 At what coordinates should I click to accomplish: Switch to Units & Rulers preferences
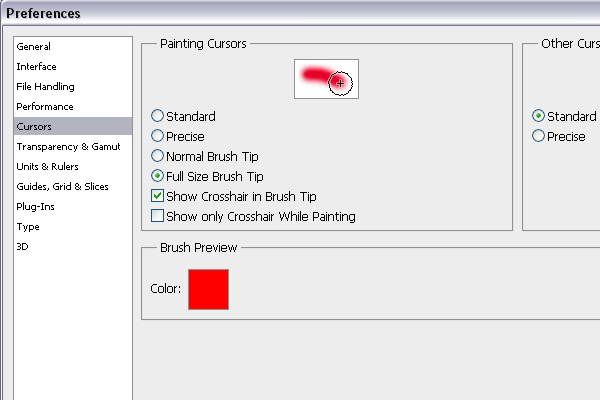pyautogui.click(x=73, y=167)
